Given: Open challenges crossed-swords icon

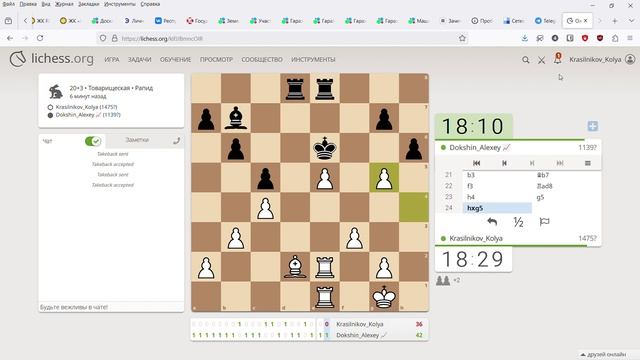Looking at the screenshot, I should pos(541,60).
